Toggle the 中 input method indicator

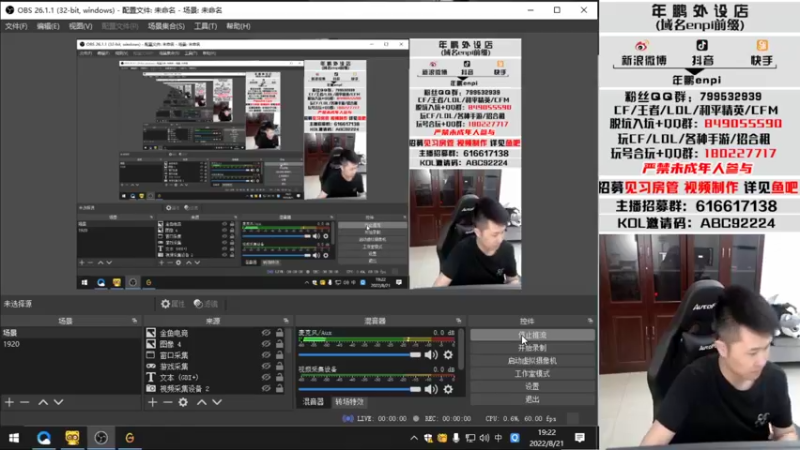[498, 438]
